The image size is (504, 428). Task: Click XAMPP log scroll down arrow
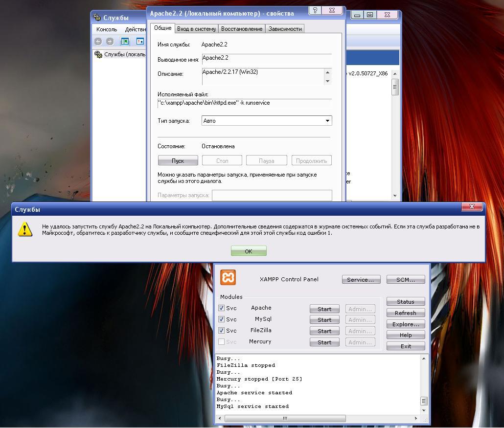click(424, 410)
